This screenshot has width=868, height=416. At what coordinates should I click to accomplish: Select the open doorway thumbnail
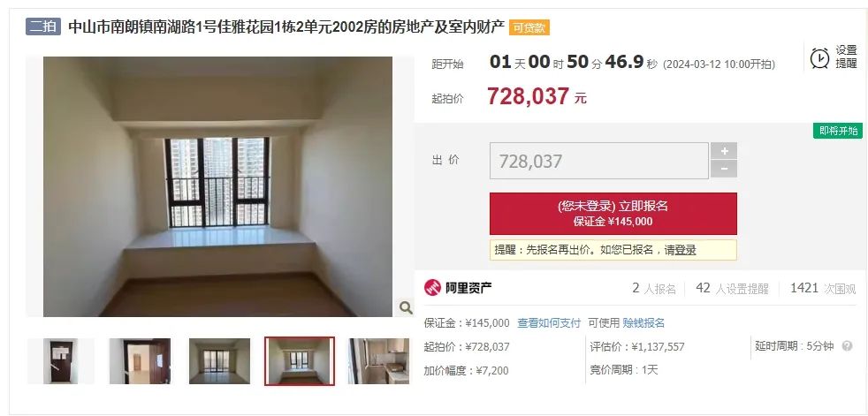click(x=140, y=361)
